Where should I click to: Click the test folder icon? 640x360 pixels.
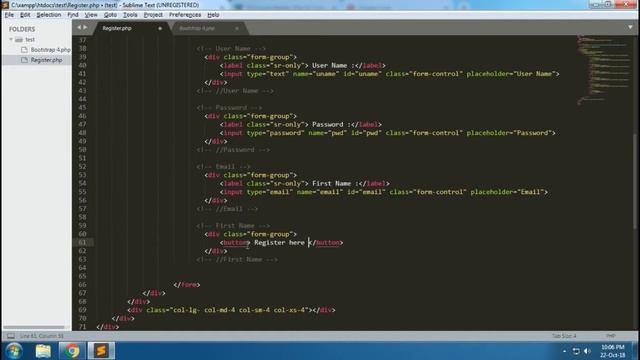[19, 40]
